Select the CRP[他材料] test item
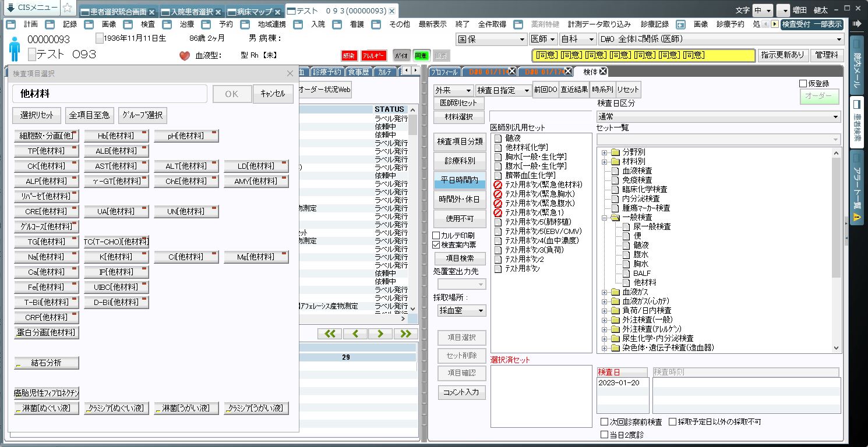Viewport: 868px width, 447px height. point(46,317)
